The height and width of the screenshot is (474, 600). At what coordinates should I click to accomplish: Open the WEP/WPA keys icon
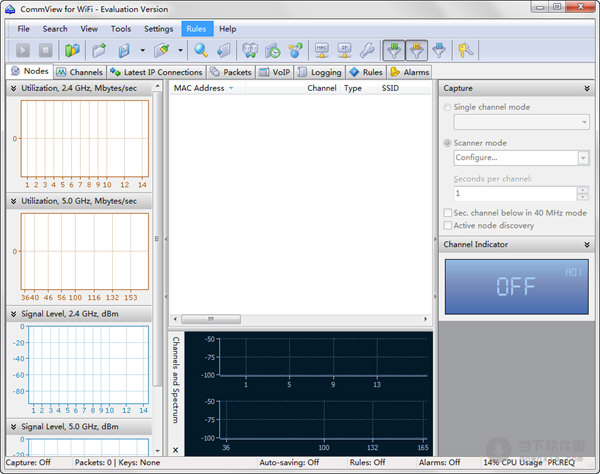[465, 50]
